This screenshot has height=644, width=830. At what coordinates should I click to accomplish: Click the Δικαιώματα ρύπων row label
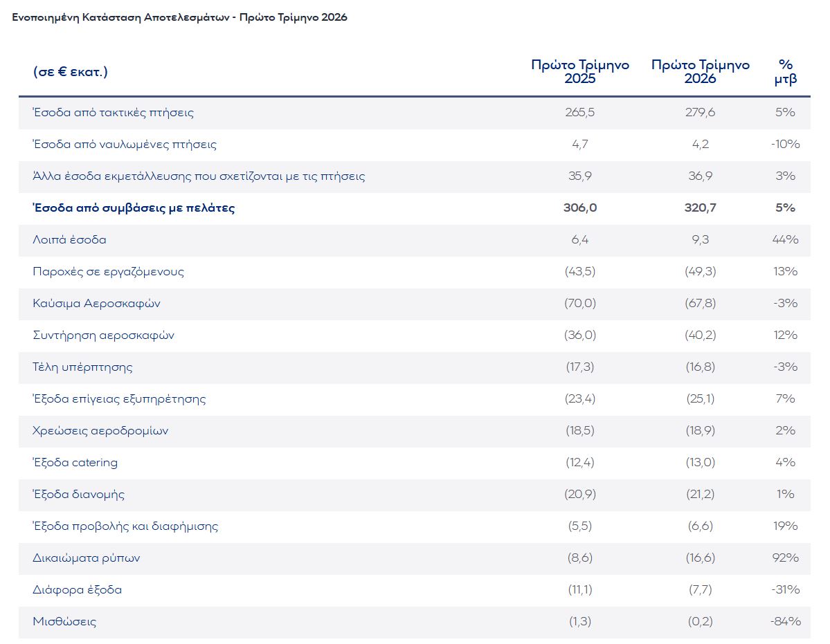(x=87, y=558)
